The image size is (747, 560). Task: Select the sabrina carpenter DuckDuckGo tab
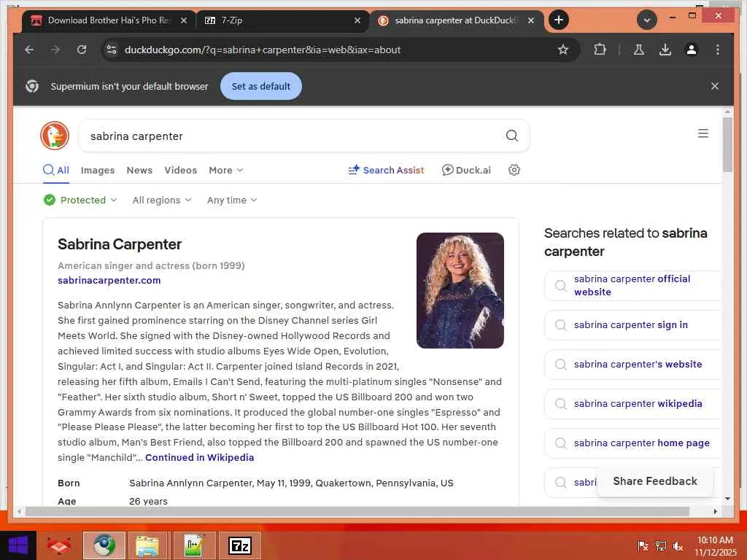pyautogui.click(x=457, y=20)
